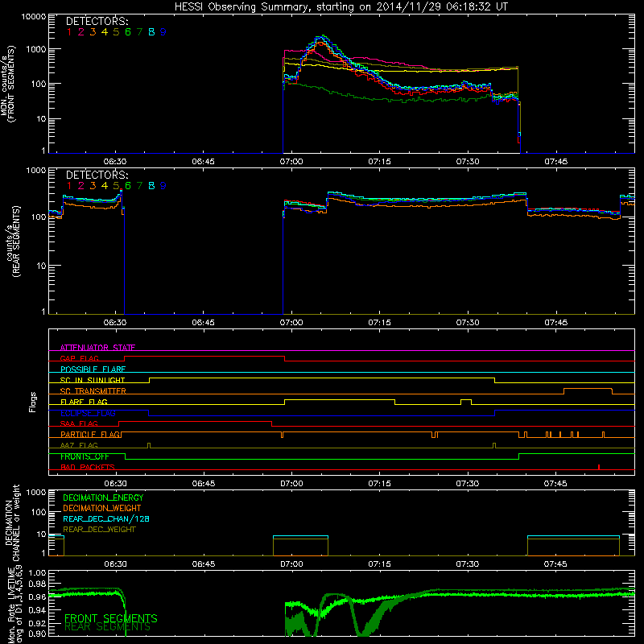The height and width of the screenshot is (644, 644).
Task: Click detector 8 in the front segments legend
Action: [x=151, y=32]
